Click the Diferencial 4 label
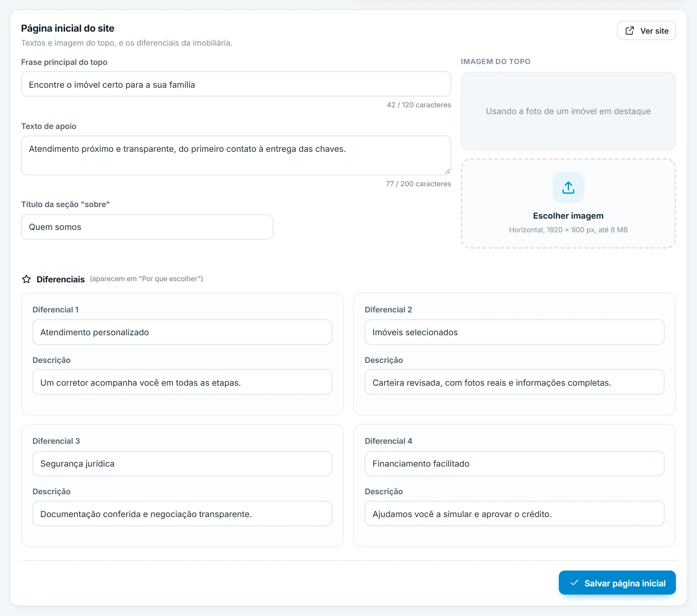The image size is (697, 616). point(388,441)
